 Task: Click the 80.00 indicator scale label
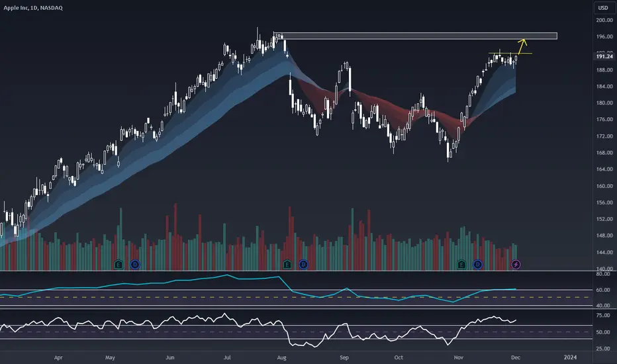[603, 273]
